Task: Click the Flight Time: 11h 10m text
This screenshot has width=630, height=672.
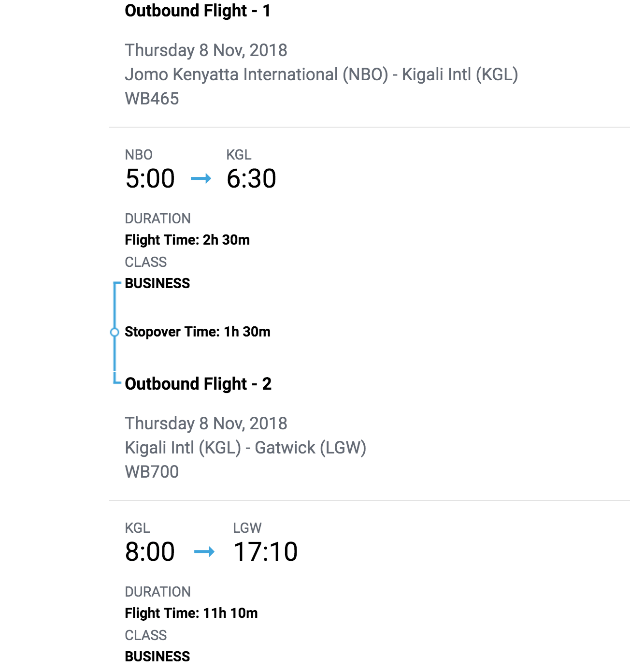Action: [x=191, y=613]
